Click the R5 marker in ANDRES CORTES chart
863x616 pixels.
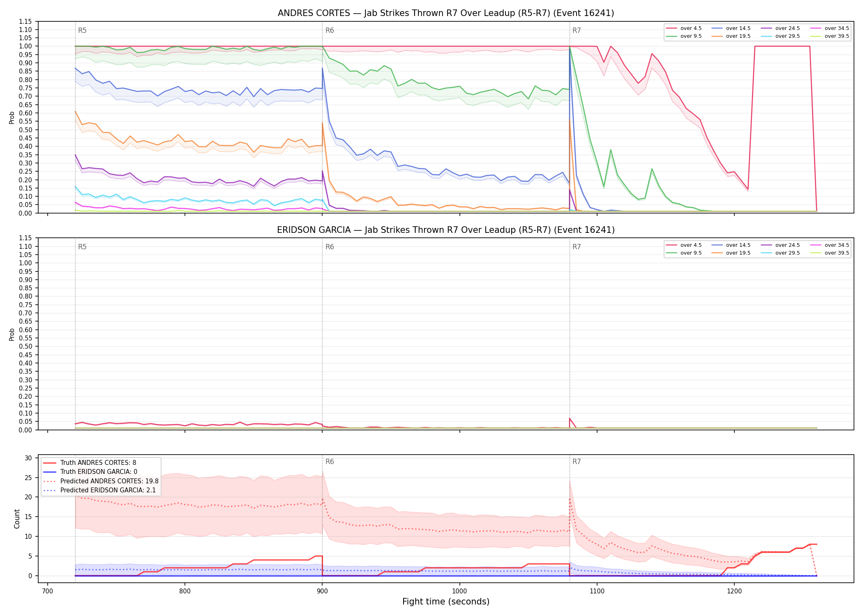82,30
